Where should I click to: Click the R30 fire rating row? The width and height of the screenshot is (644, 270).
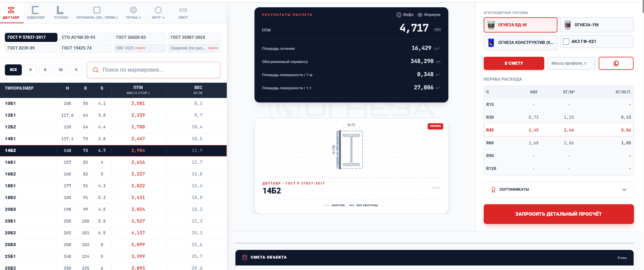point(558,117)
